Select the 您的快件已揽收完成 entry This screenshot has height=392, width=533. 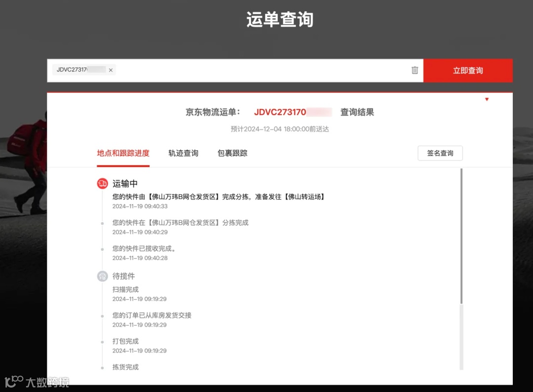144,248
